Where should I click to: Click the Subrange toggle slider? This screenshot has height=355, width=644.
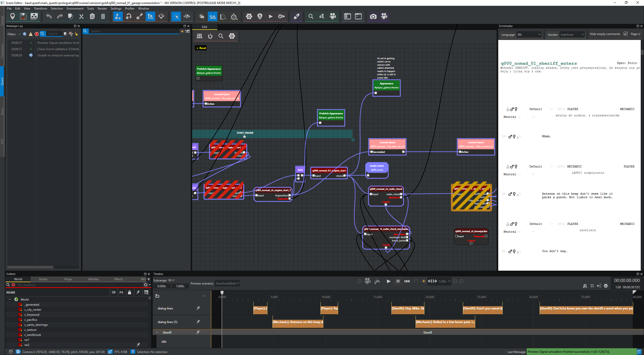tap(172, 280)
